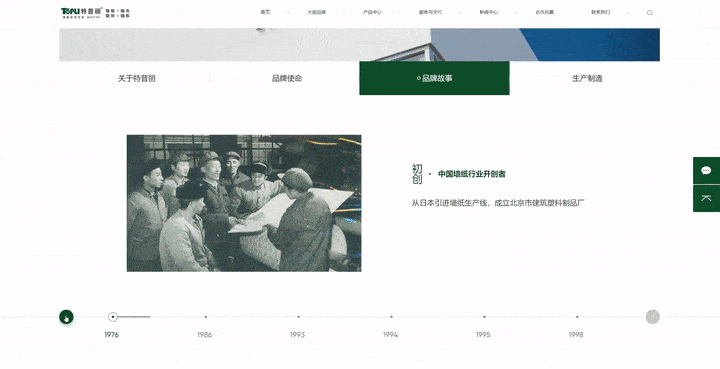The image size is (720, 369).
Task: Jump to 1998 on the timeline
Action: pyautogui.click(x=576, y=335)
